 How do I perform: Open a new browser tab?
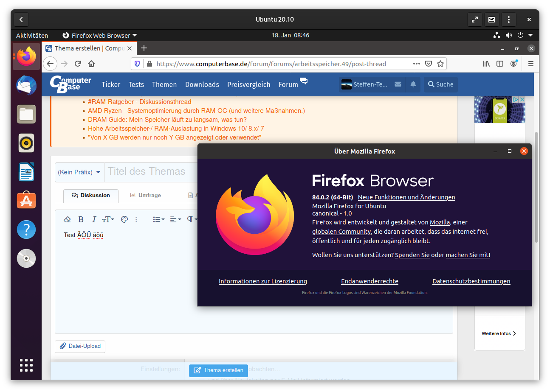[x=144, y=48]
